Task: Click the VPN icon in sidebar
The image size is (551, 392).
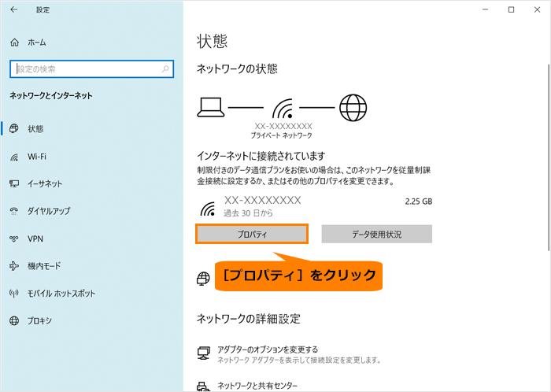Action: click(x=14, y=239)
